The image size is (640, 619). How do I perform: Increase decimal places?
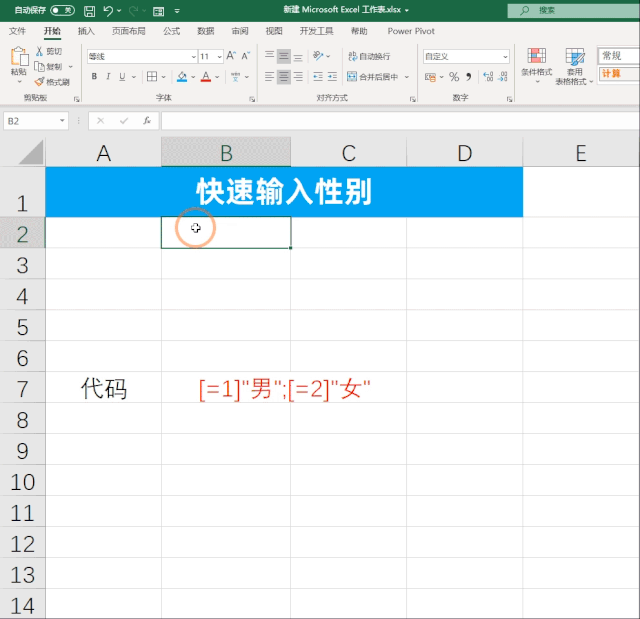488,76
